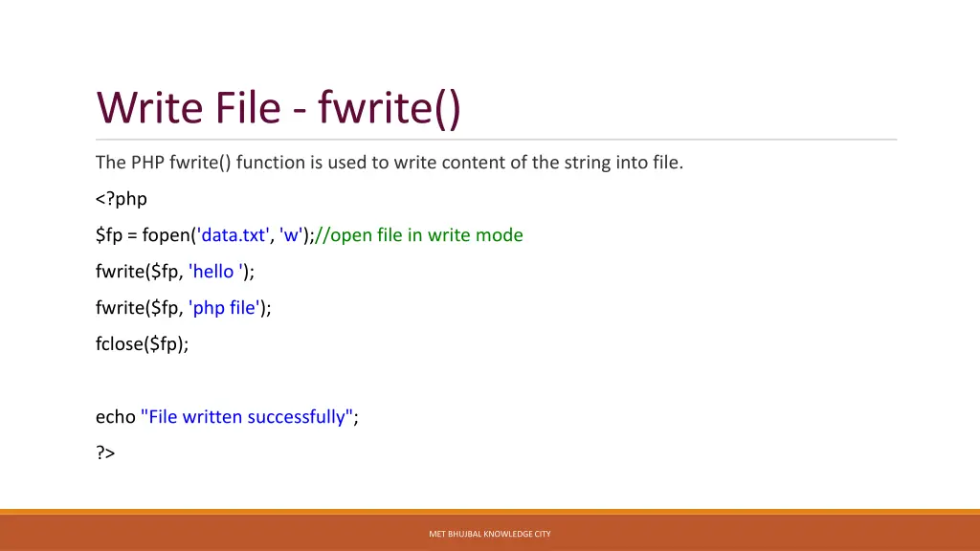Screen dimensions: 980x551
Task: Click the "$fp = fopen(" code text
Action: 146,235
